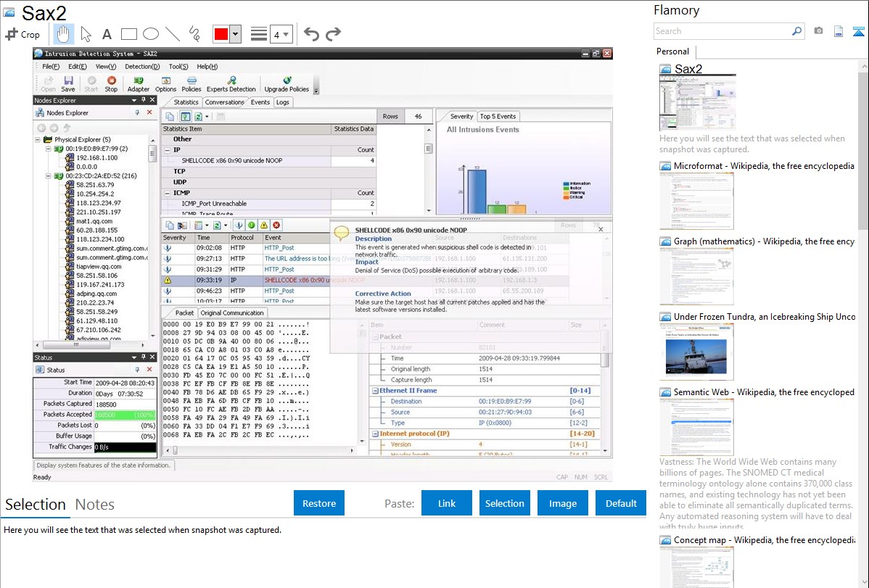Switch to the Notes tab
The height and width of the screenshot is (588, 869).
pos(95,505)
